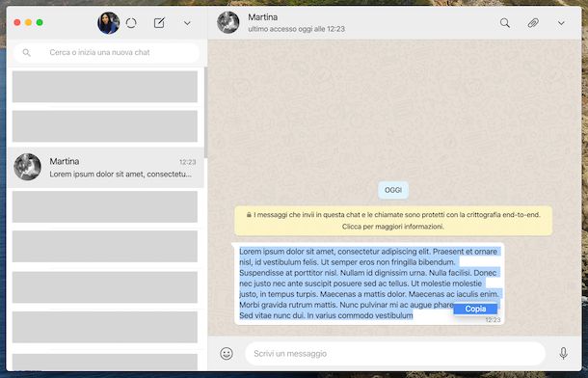Click the 'OGGI' date label

pos(393,190)
